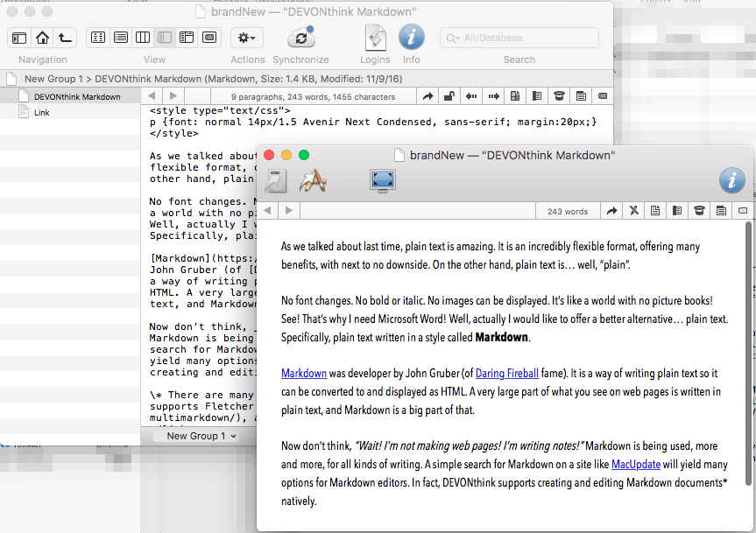Go to the home location
The image size is (756, 533).
click(42, 38)
